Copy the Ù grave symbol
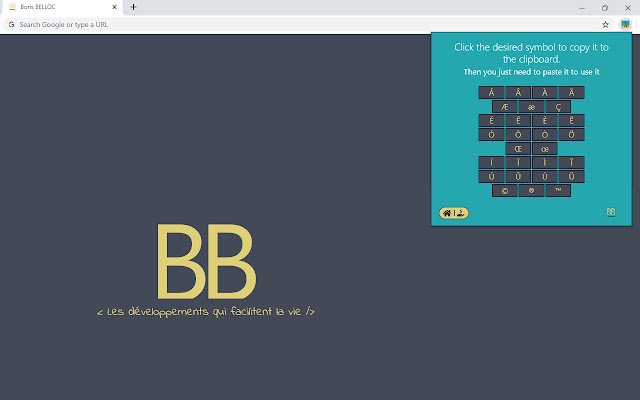This screenshot has height=400, width=640. pyautogui.click(x=545, y=176)
